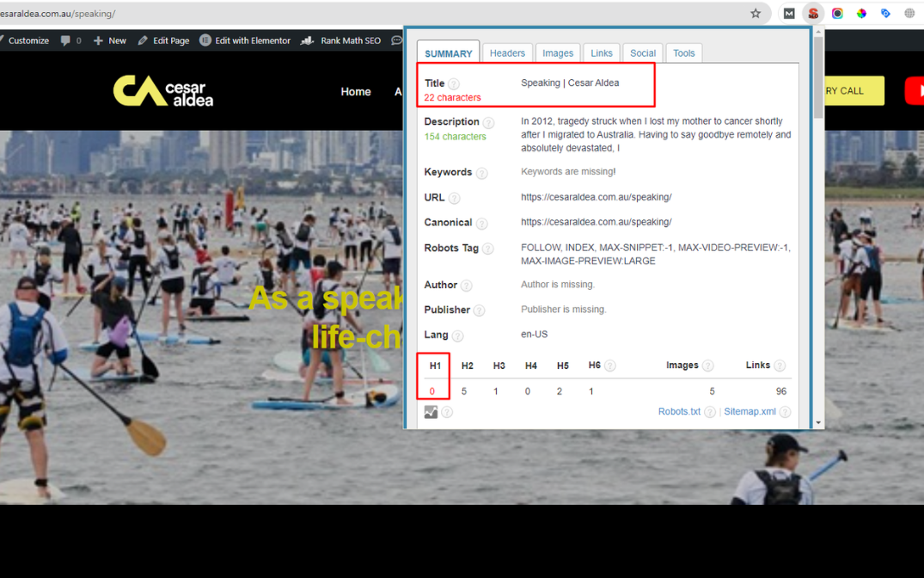Viewport: 924px width, 578px height.
Task: Click the popup scrollbar down arrow
Action: coord(818,423)
